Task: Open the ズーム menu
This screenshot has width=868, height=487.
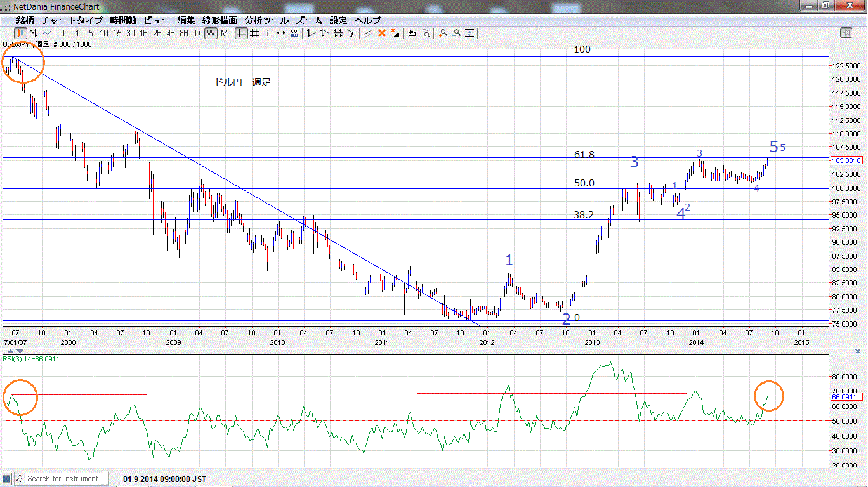Action: [x=309, y=21]
